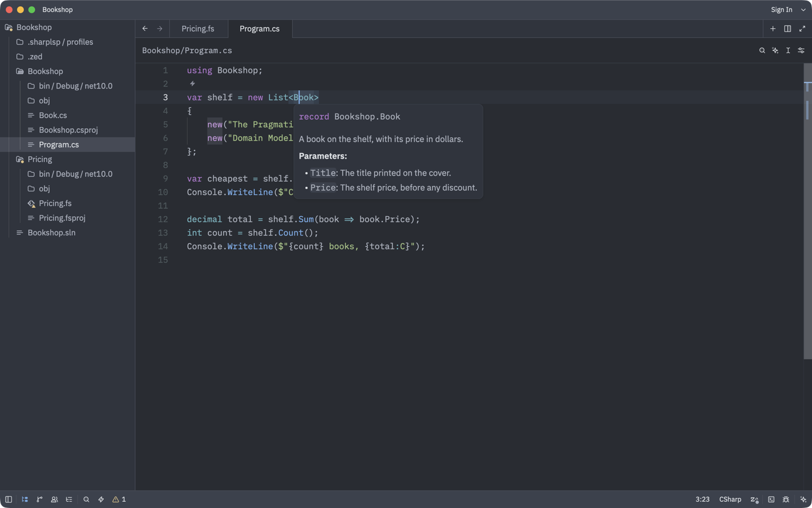Open Bookshop.sln in the project tree
This screenshot has width=812, height=508.
click(68, 233)
